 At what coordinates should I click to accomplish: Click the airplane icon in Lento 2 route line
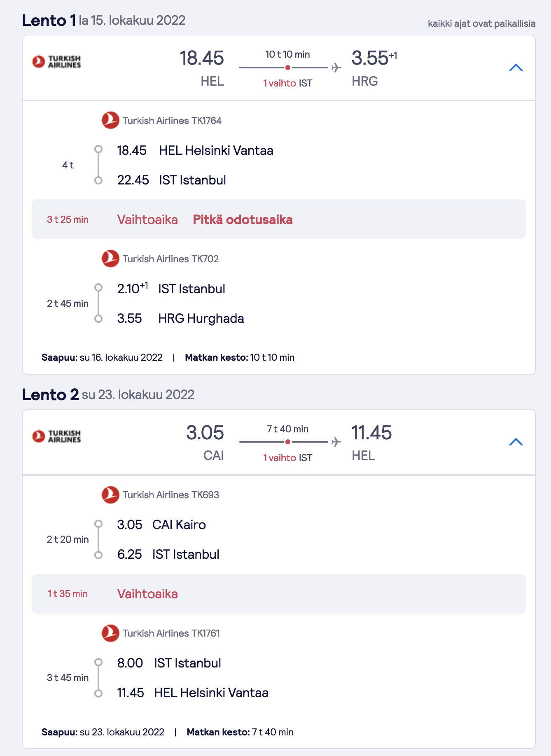336,442
